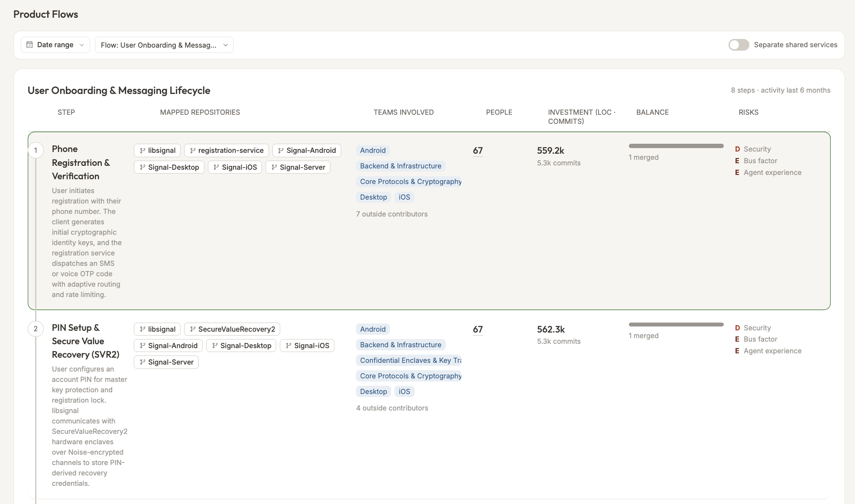Select step number 1 circle marker
The height and width of the screenshot is (504, 855).
(x=36, y=150)
